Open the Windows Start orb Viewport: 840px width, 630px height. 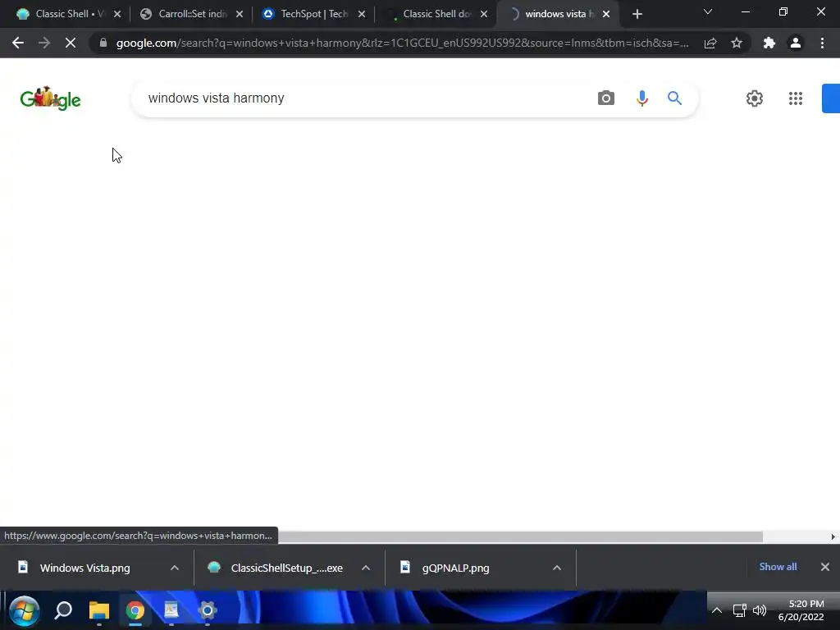(24, 610)
